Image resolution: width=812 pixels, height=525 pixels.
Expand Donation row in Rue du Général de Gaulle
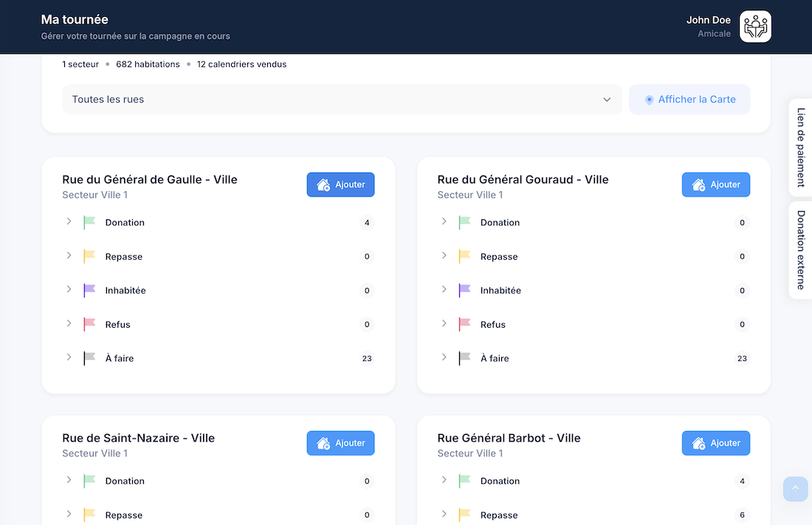point(69,222)
